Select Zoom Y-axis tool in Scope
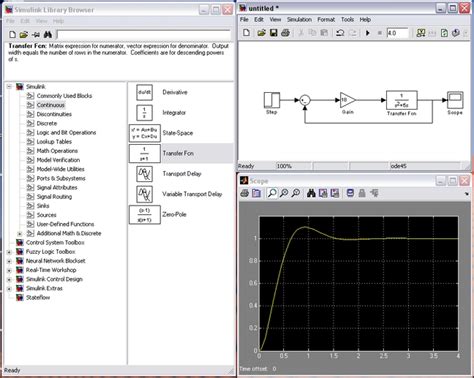Image resolution: width=474 pixels, height=378 pixels. (x=295, y=193)
